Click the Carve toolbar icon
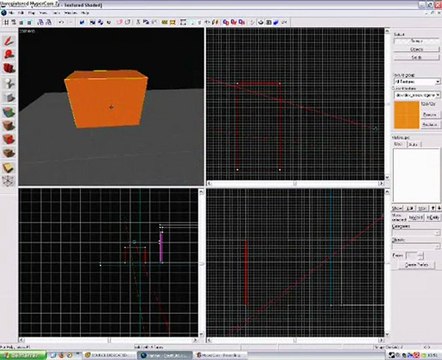The image size is (442, 360). pos(82,22)
